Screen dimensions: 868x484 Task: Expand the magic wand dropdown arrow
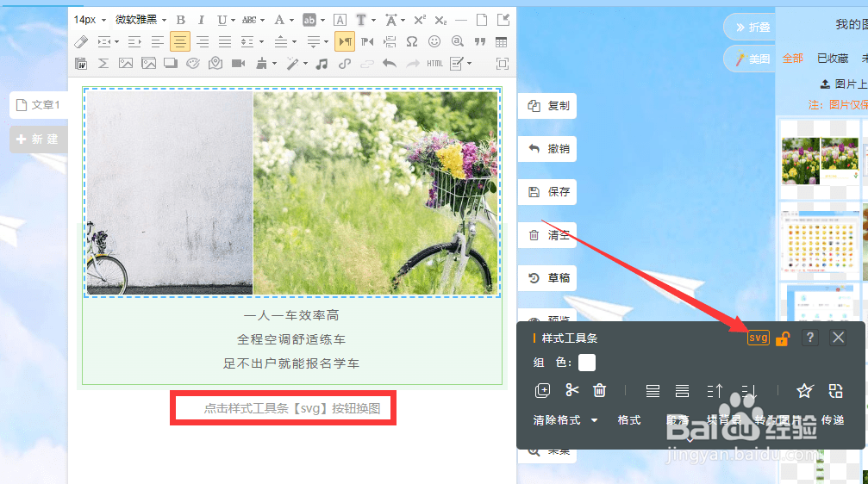tap(305, 64)
